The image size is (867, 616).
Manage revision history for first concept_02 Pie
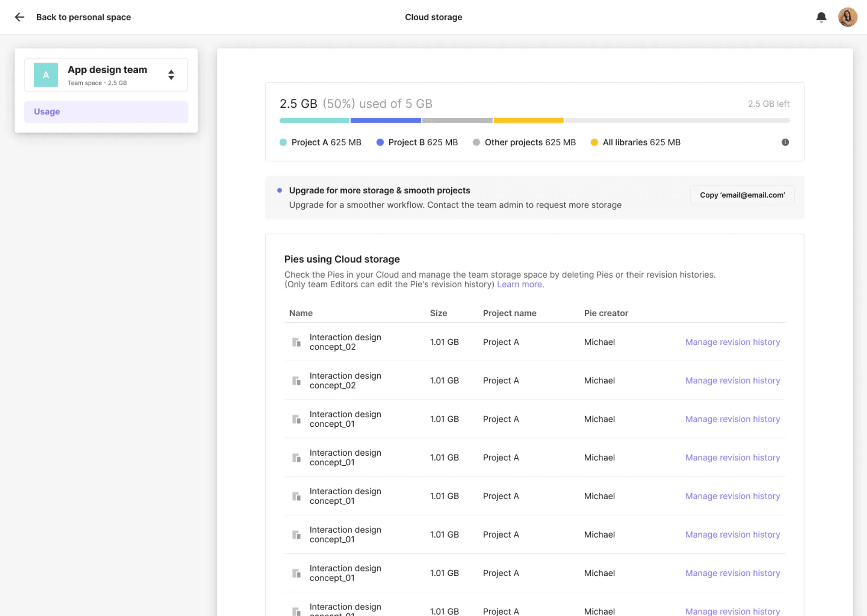click(732, 342)
